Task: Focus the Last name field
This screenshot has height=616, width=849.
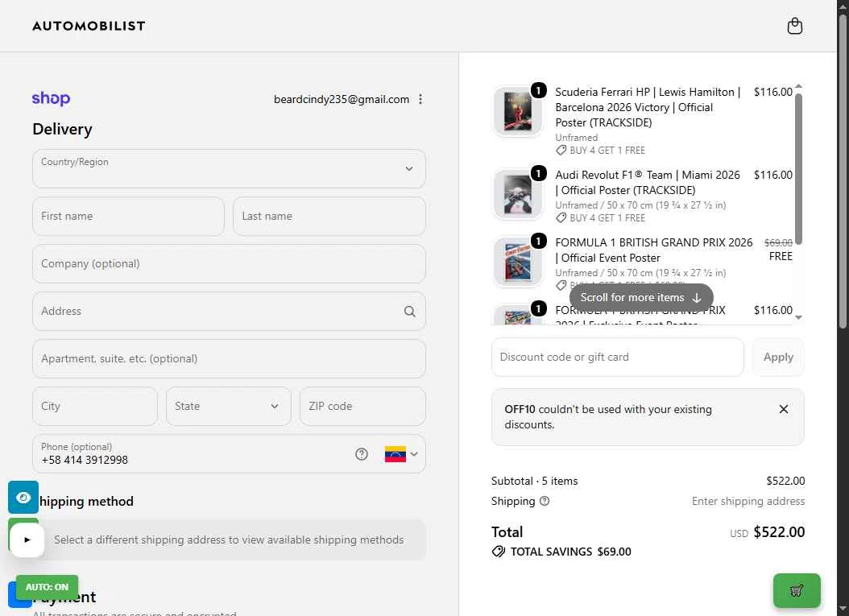Action: (x=329, y=216)
